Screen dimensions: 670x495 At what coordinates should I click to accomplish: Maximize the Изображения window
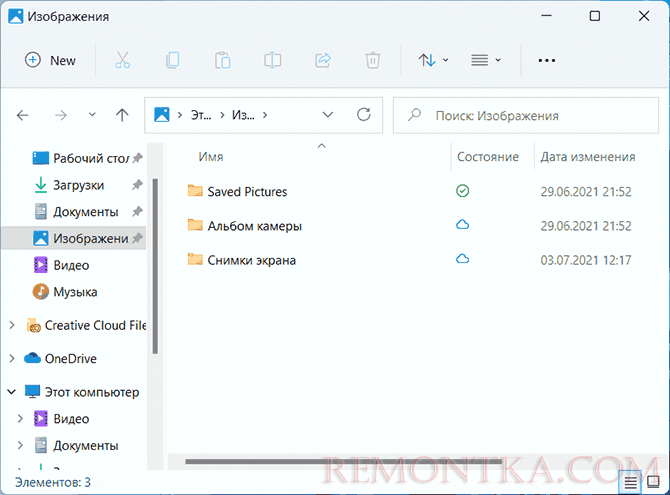pyautogui.click(x=594, y=16)
